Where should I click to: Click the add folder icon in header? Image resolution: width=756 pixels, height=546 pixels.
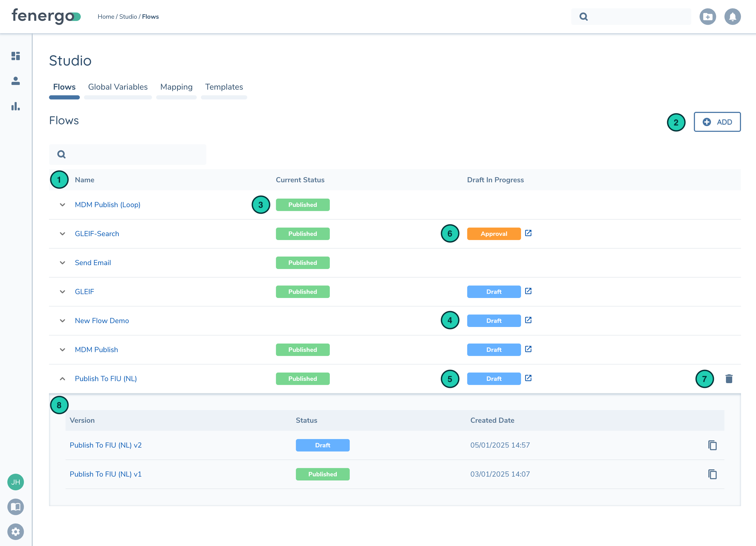coord(707,17)
